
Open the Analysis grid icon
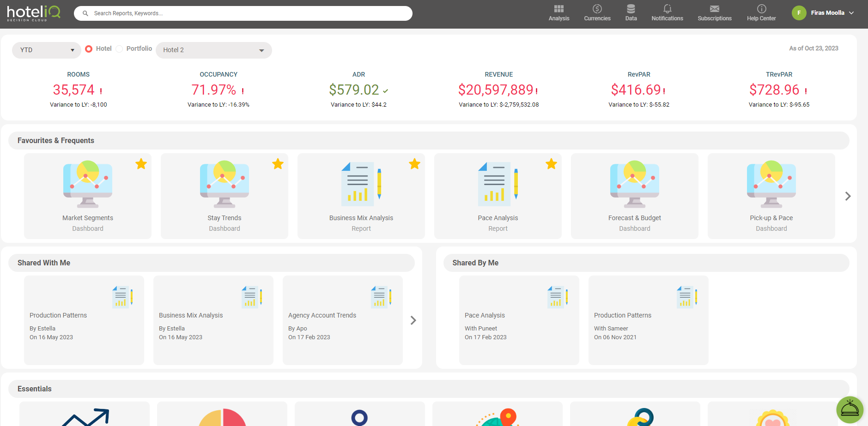click(x=559, y=9)
